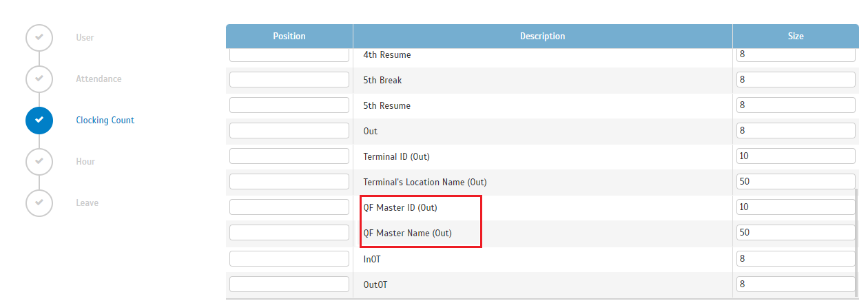Image resolution: width=868 pixels, height=301 pixels.
Task: Click the User step checkmark circle
Action: pos(39,37)
